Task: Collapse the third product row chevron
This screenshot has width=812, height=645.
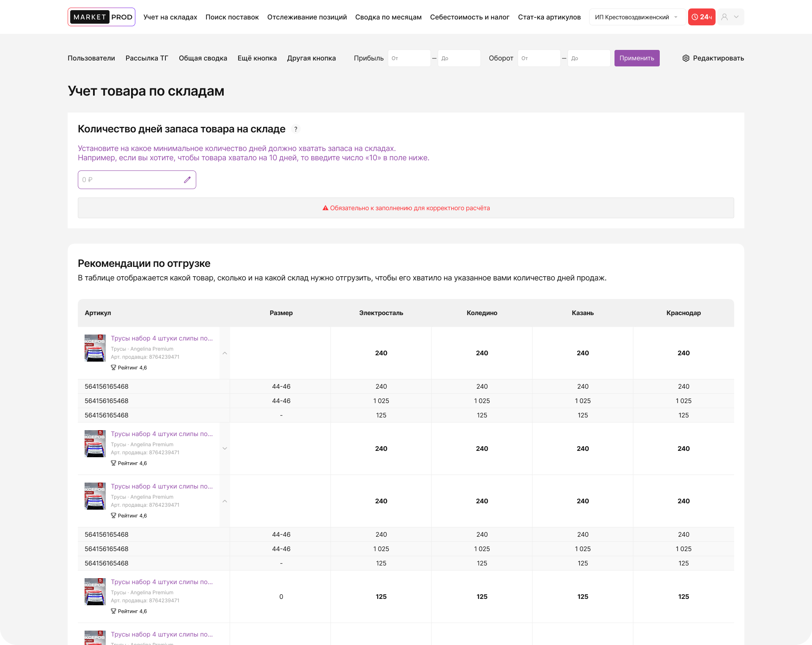Action: [225, 501]
